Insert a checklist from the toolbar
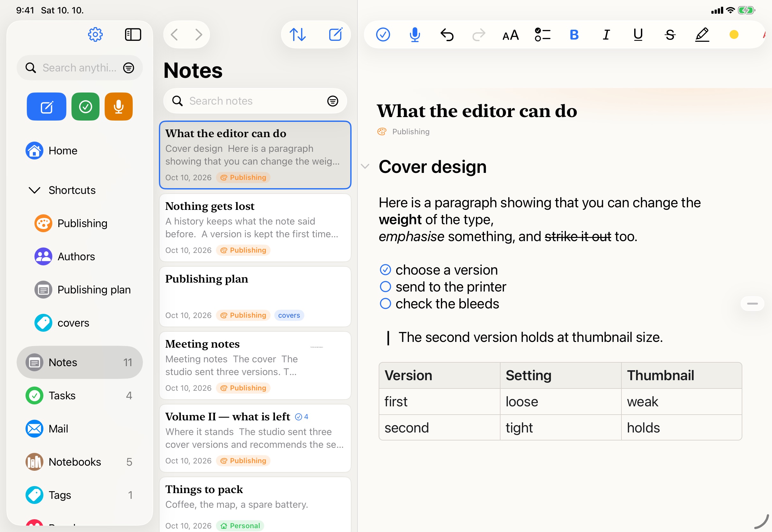 [543, 34]
